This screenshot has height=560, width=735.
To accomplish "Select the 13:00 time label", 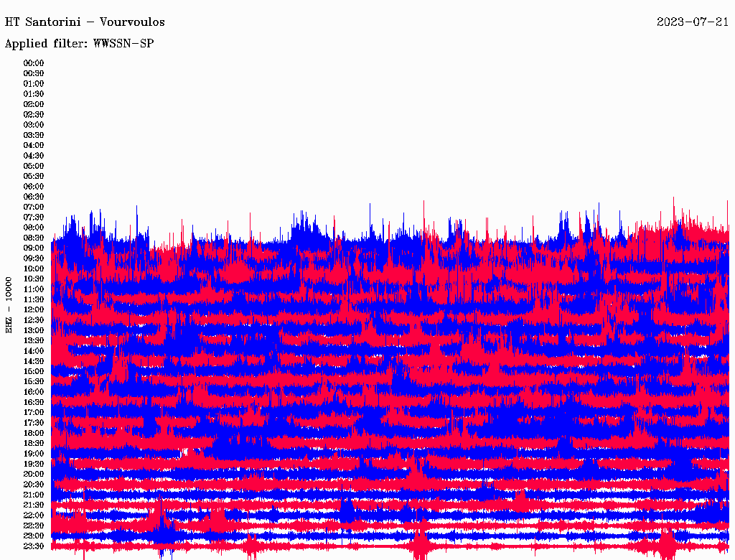I will [34, 331].
